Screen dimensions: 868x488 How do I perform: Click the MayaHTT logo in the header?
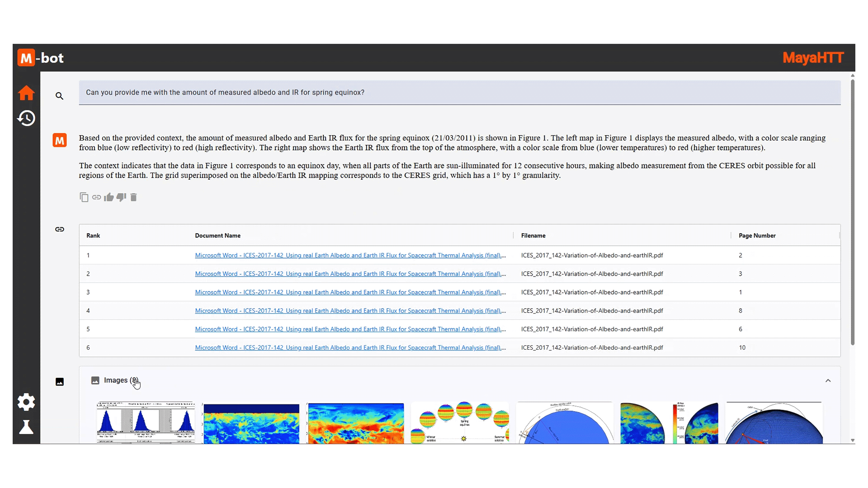click(813, 57)
